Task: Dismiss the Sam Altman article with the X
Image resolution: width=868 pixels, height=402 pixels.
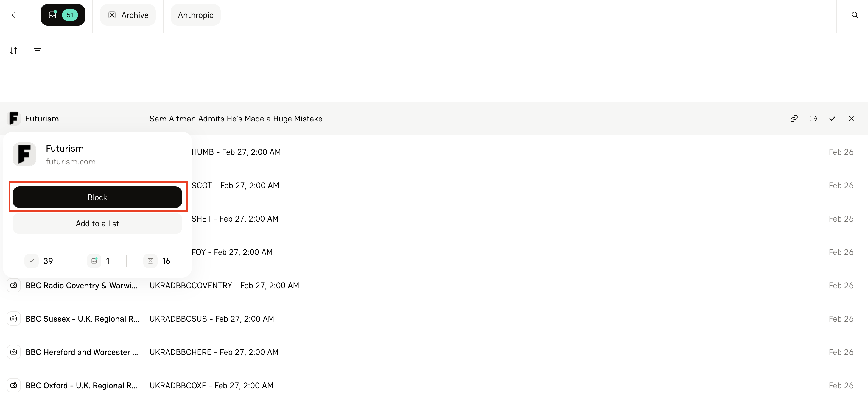Action: click(852, 119)
